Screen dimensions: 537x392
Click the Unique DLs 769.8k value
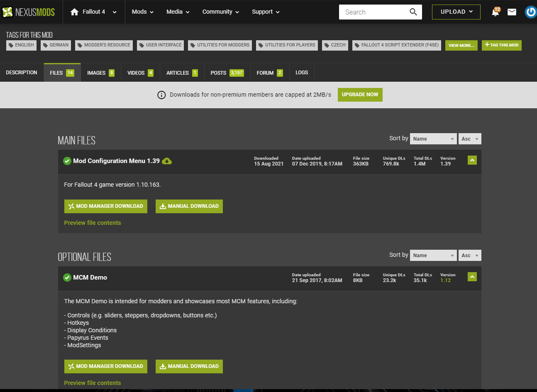pos(391,164)
